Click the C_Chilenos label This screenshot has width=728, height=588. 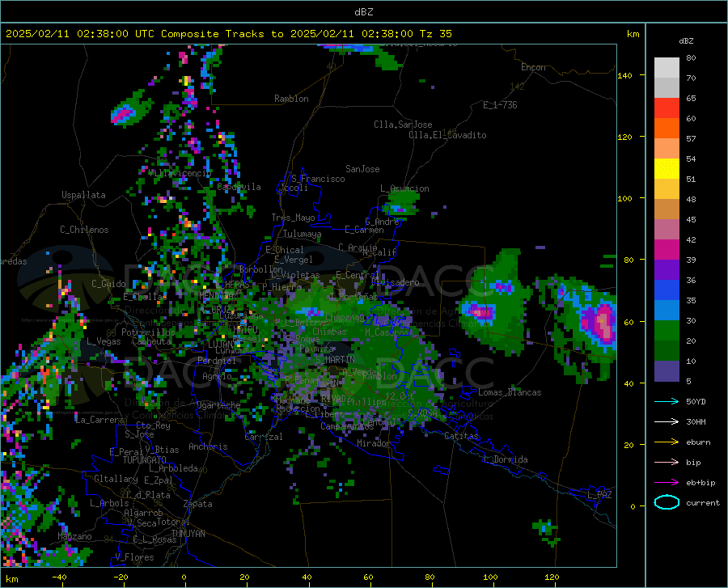point(84,230)
